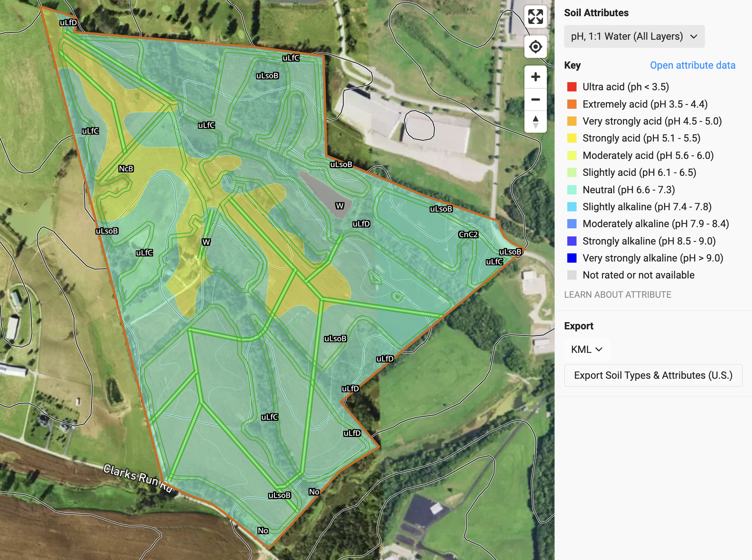The image size is (752, 560).
Task: Select the W water label near pond
Action: (339, 206)
